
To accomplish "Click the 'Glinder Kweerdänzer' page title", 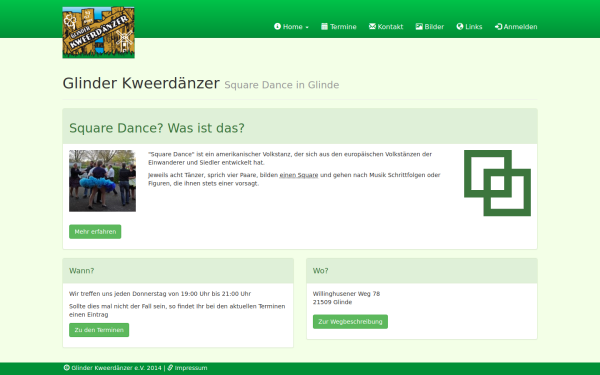I will 141,83.
